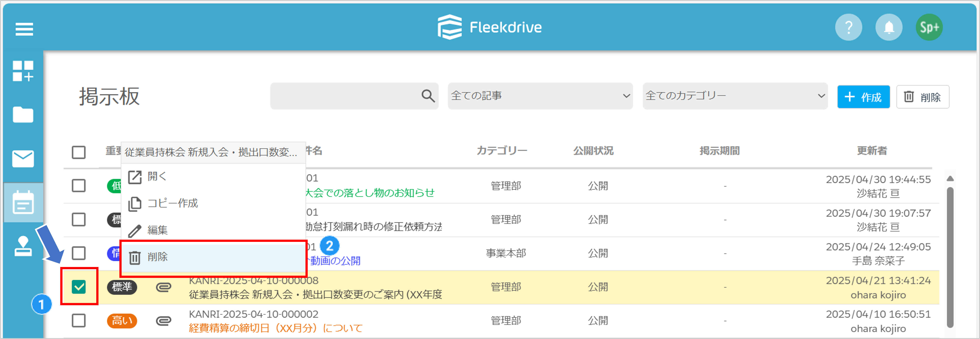The image size is (980, 339).
Task: Select the bulletin board calendar sidebar icon
Action: 23,203
